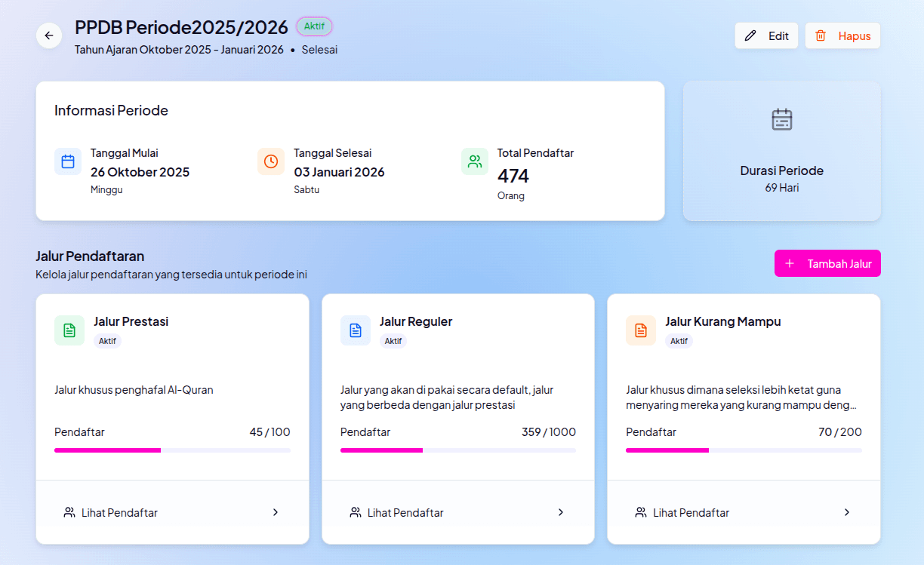The image size is (924, 565).
Task: Click the Total Pendaftar people icon
Action: [475, 161]
